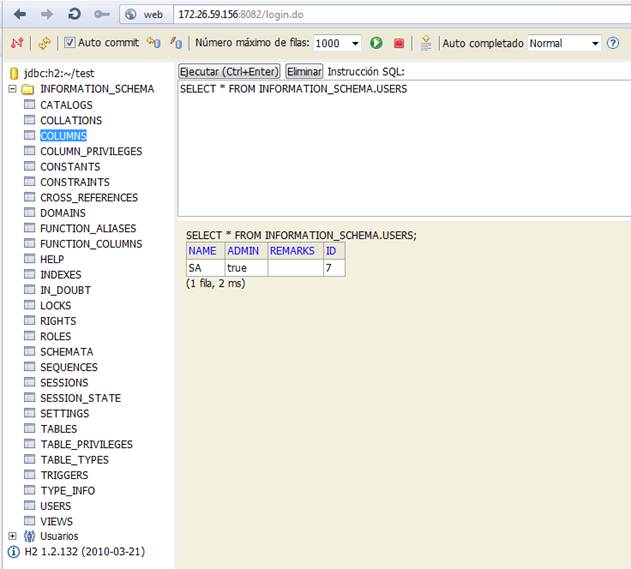
Task: Click the rollback icon
Action: [153, 43]
